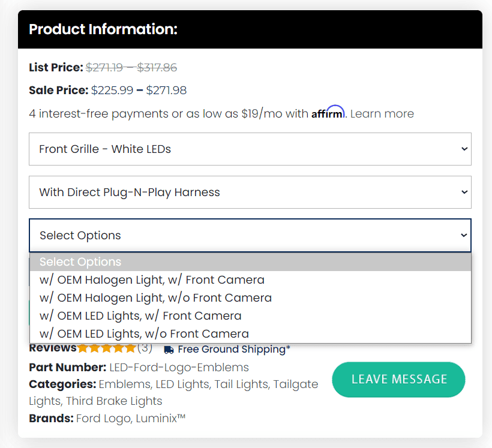
Task: Pick w/ OEM LED Lights, w/o Front Camera
Action: pos(144,334)
